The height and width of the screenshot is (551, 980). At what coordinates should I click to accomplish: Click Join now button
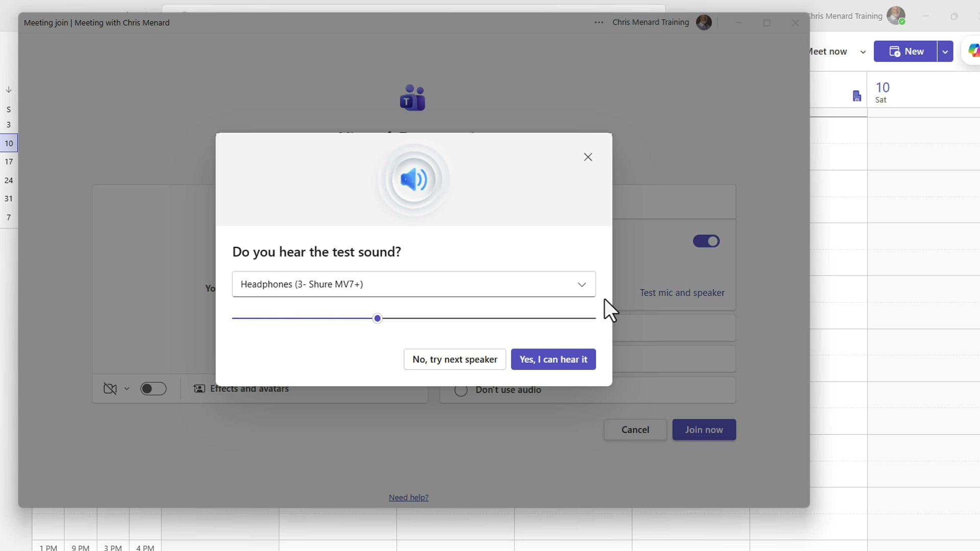(704, 430)
